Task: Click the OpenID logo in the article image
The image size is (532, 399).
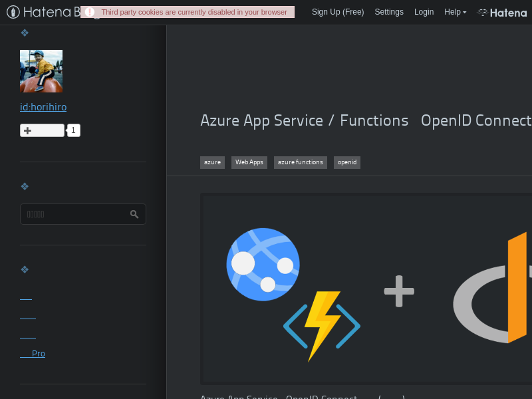Action: tap(492, 288)
